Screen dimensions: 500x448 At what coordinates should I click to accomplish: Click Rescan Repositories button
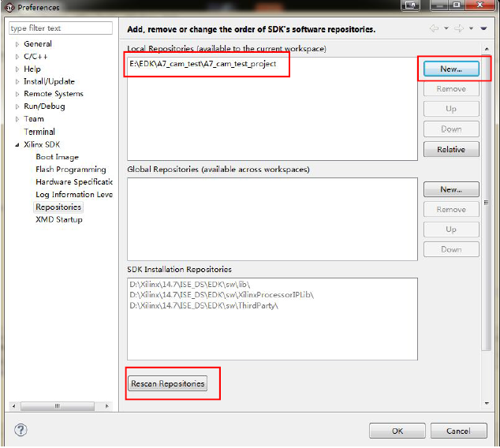click(168, 384)
